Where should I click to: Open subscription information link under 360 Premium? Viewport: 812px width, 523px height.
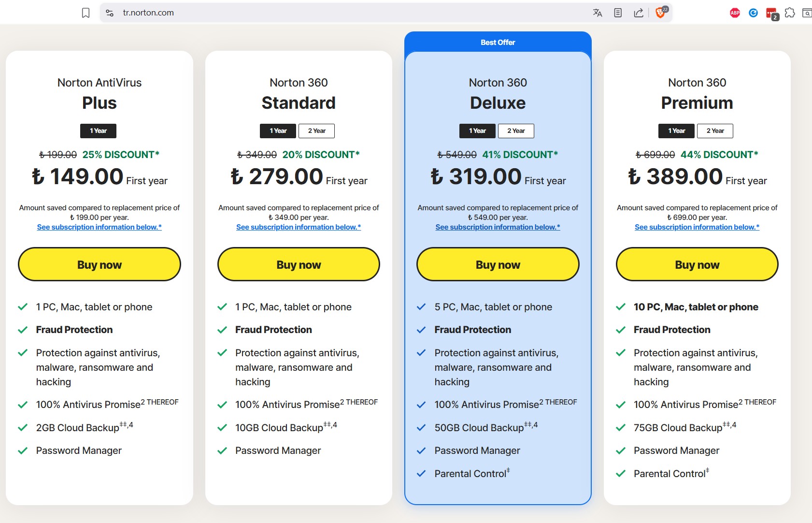[697, 227]
